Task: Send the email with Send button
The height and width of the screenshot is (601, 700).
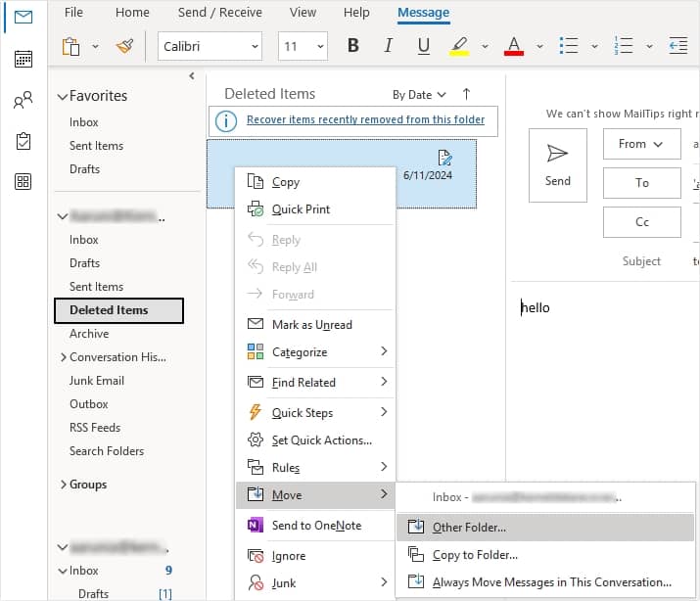Action: (558, 165)
